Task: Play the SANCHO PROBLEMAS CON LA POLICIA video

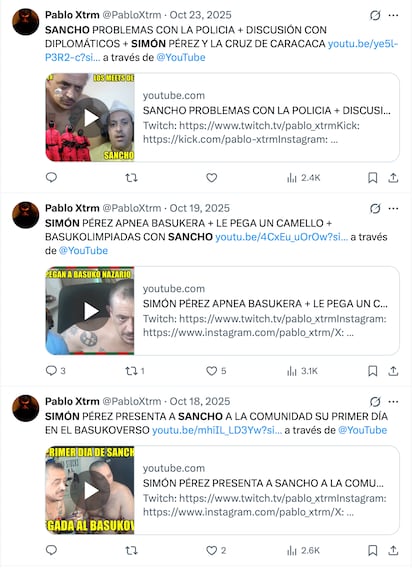Action: coord(90,118)
